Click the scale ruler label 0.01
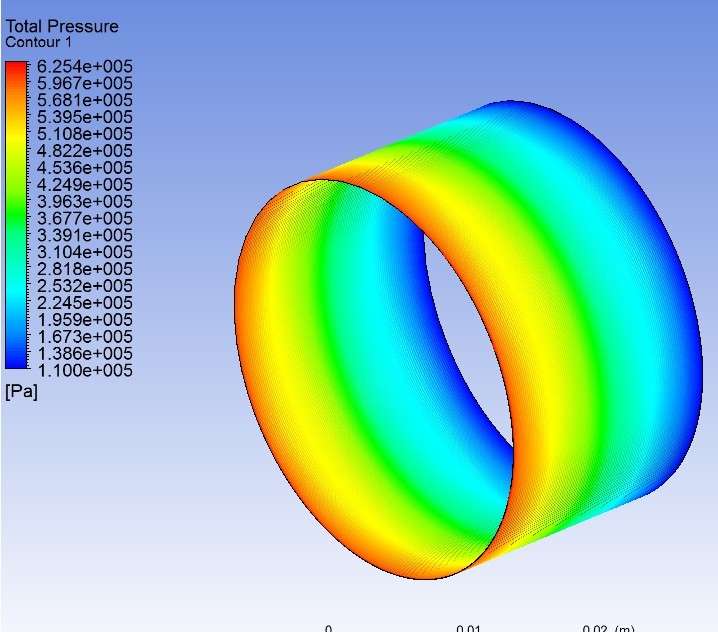 coord(468,628)
